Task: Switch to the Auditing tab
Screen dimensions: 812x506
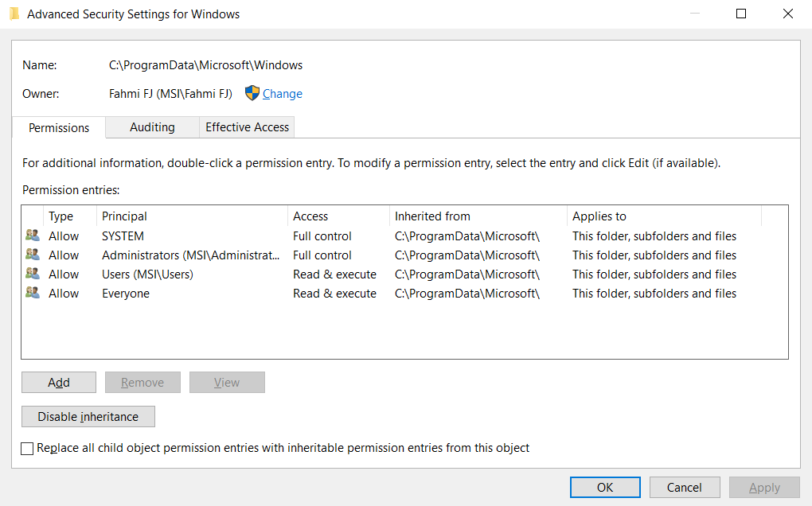Action: click(152, 127)
